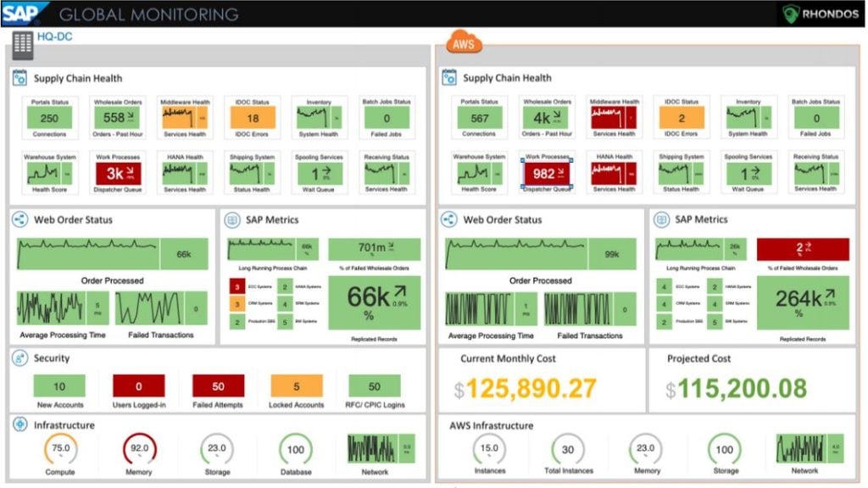Click AWS Memory 23.0 gauge

click(x=646, y=449)
